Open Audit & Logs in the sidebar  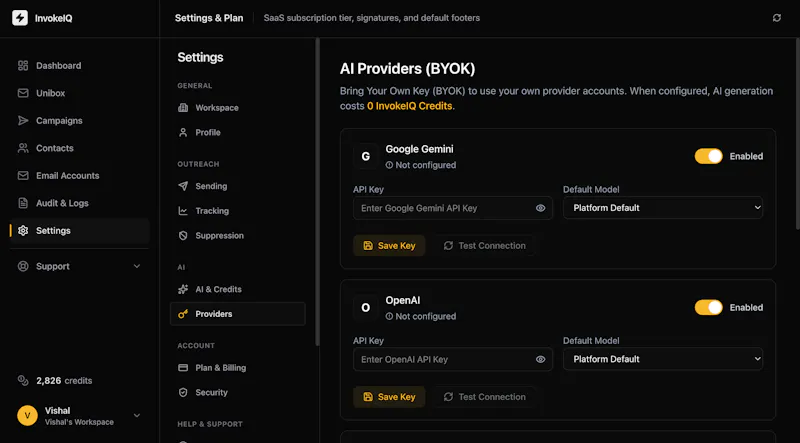point(80,203)
